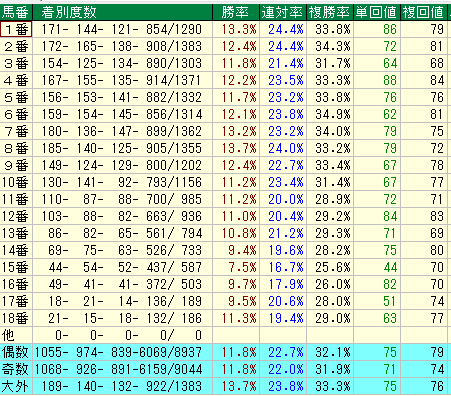Click the 0- 0- 0- 0/ 0 cell

pyautogui.click(x=123, y=335)
